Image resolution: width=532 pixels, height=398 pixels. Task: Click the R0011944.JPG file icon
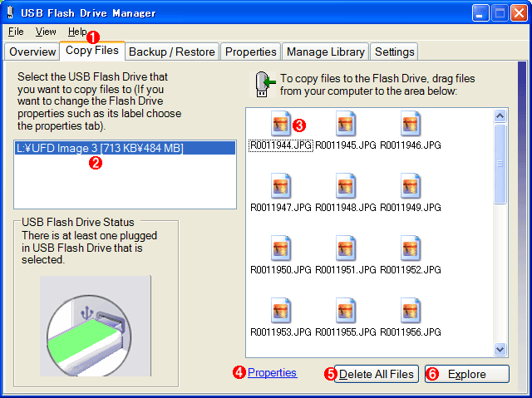(x=281, y=124)
